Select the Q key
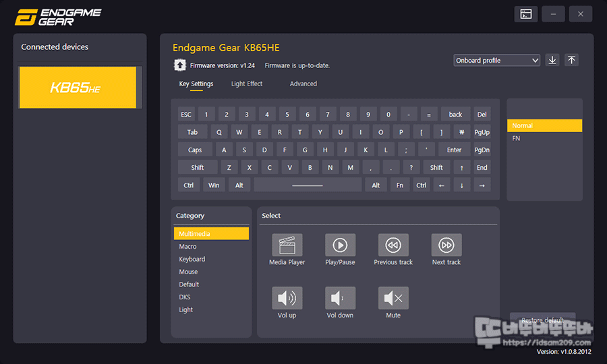This screenshot has width=607, height=364. click(219, 132)
